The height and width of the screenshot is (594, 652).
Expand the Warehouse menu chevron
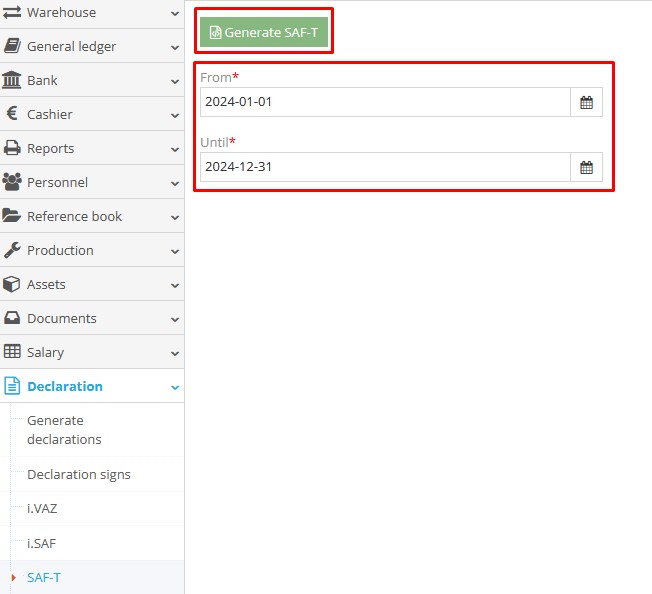point(175,13)
